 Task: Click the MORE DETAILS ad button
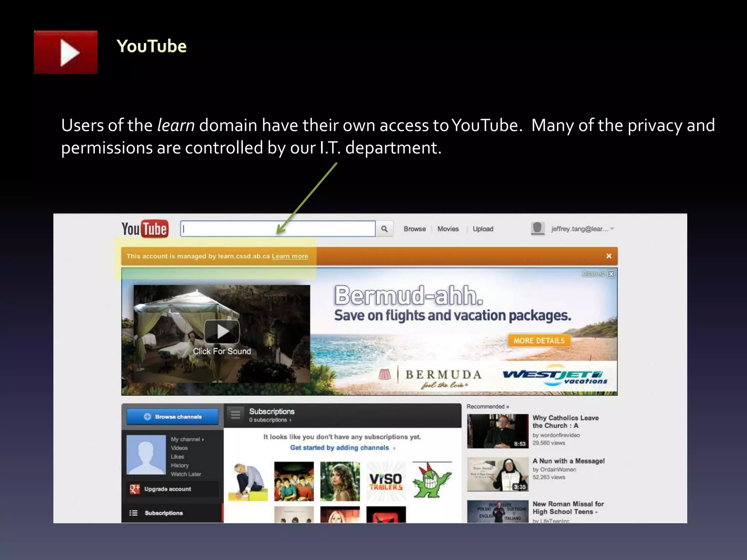click(539, 341)
